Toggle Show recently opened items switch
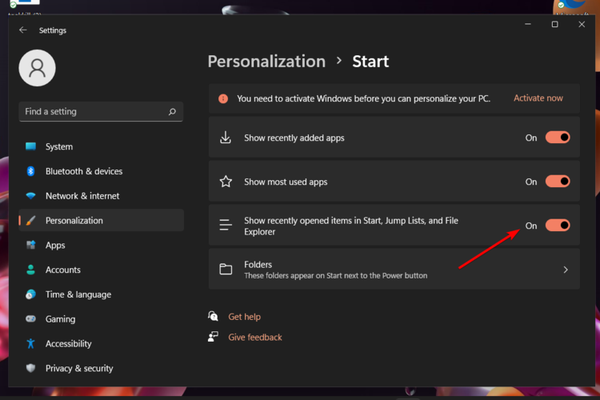Viewport: 600px width, 400px height. click(x=558, y=225)
